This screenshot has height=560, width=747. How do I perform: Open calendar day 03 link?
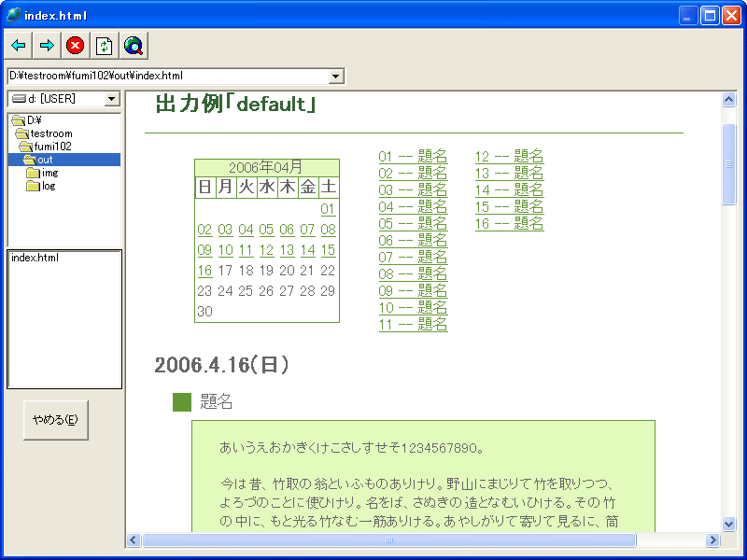(225, 230)
